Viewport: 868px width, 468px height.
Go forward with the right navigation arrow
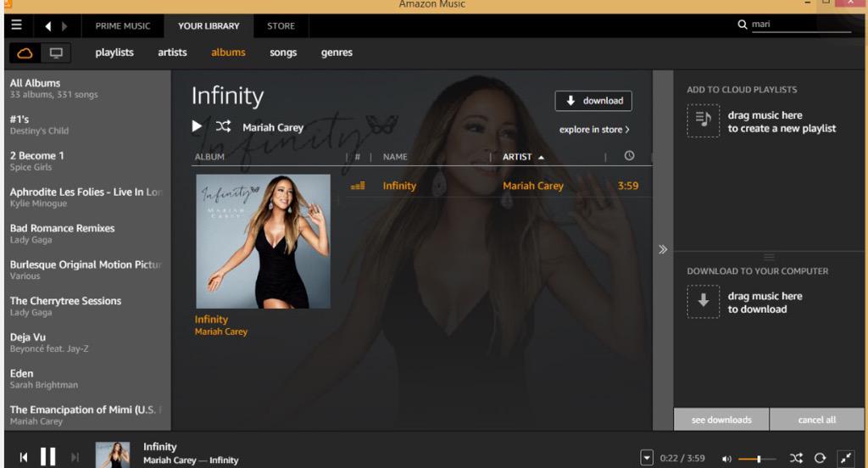(64, 26)
